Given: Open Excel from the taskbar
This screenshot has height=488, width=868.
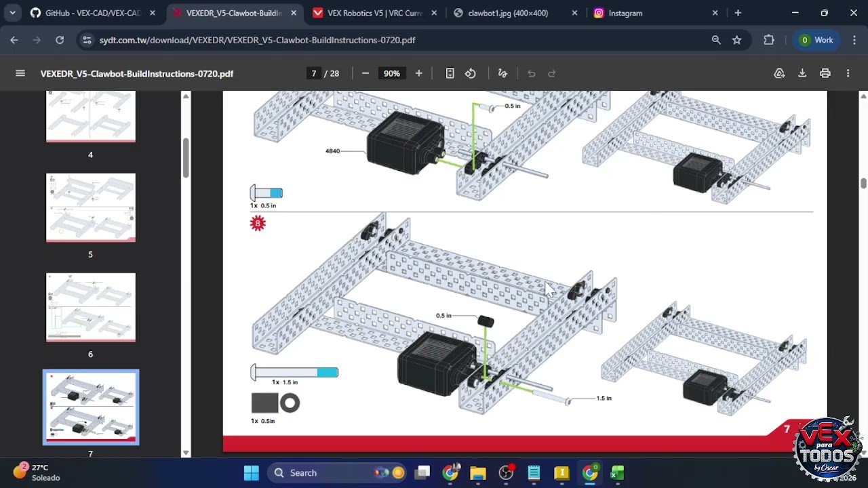Looking at the screenshot, I should coord(617,473).
